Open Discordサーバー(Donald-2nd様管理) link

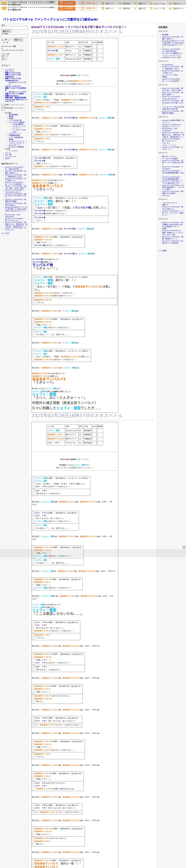(16, 146)
